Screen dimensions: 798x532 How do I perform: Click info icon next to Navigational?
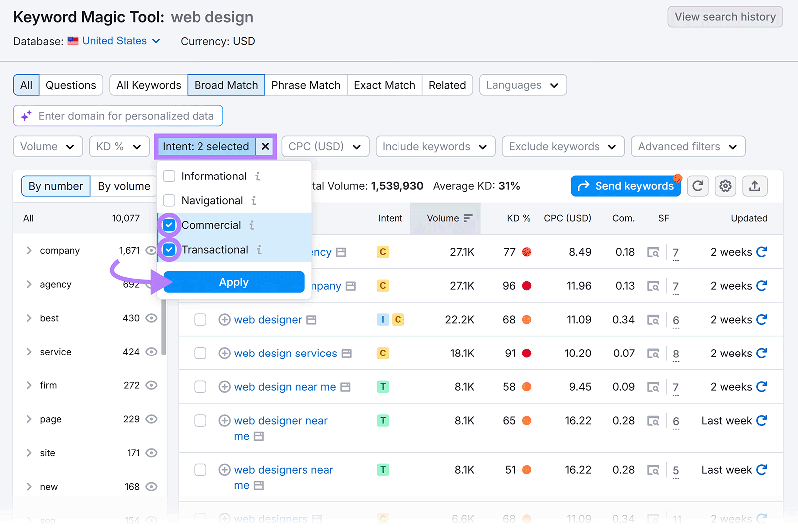click(254, 200)
